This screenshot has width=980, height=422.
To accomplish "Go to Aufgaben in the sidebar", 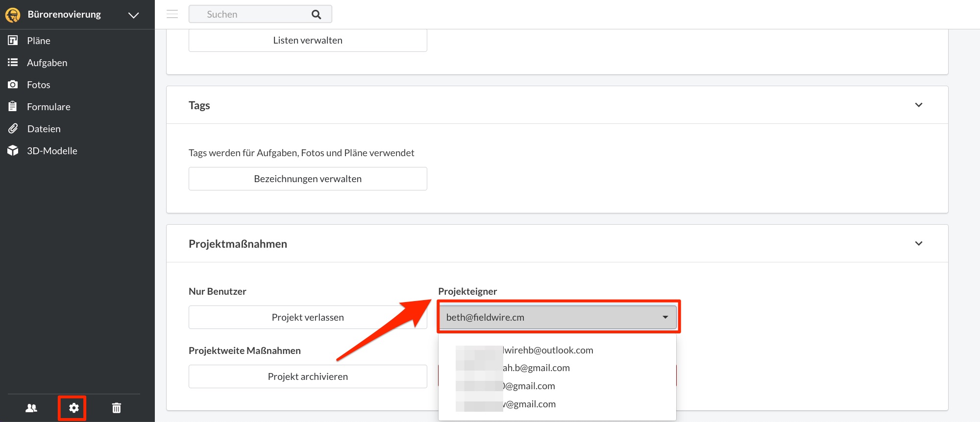I will (47, 63).
